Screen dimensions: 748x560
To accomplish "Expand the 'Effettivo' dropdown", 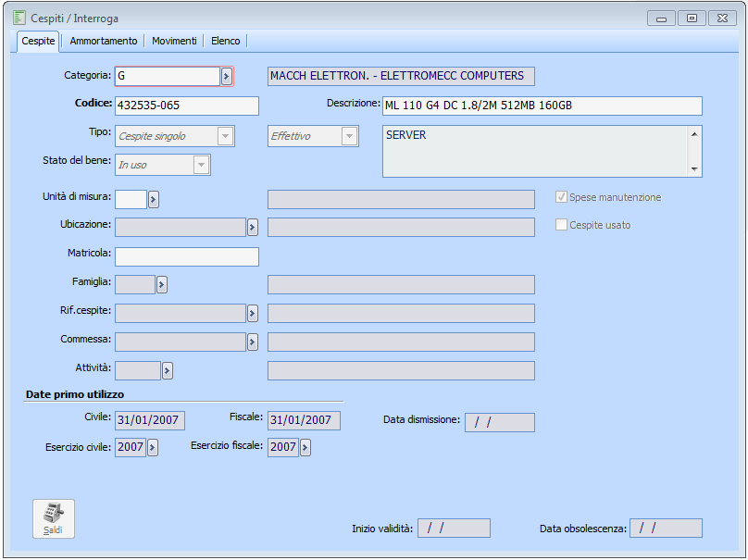I will coord(349,136).
